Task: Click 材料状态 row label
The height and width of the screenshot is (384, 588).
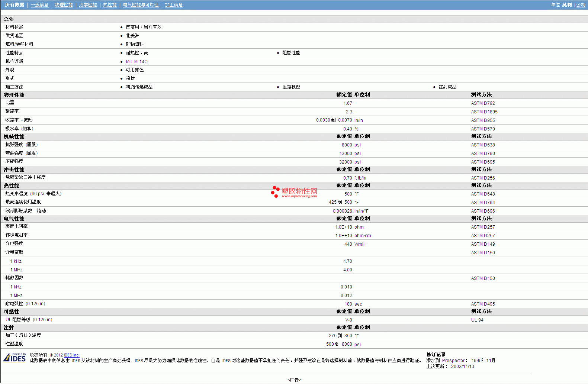Action: 14,27
